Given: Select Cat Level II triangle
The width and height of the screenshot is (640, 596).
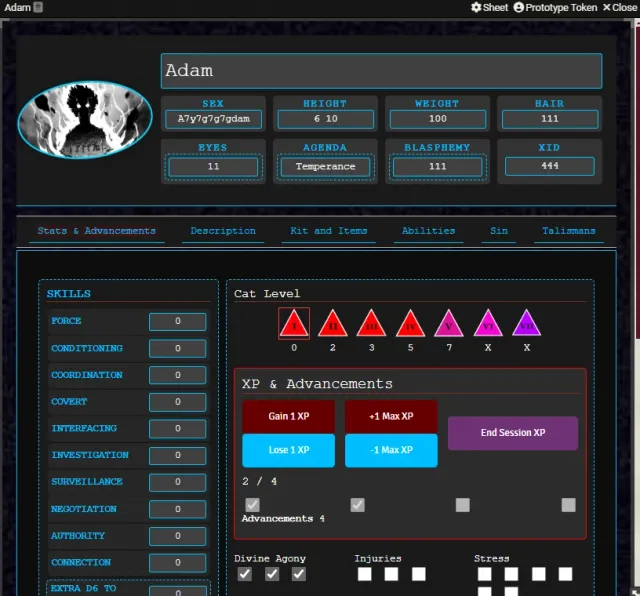Looking at the screenshot, I should [x=333, y=324].
